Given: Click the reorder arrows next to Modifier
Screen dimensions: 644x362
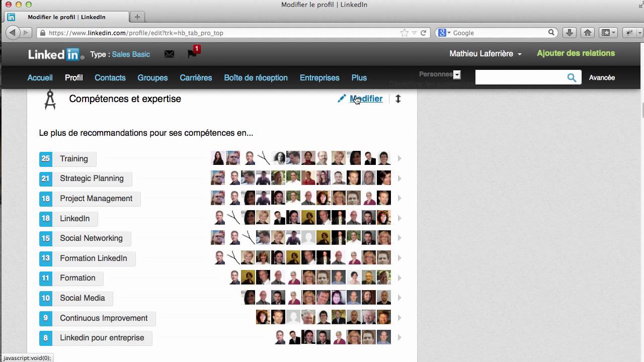Looking at the screenshot, I should coord(398,99).
